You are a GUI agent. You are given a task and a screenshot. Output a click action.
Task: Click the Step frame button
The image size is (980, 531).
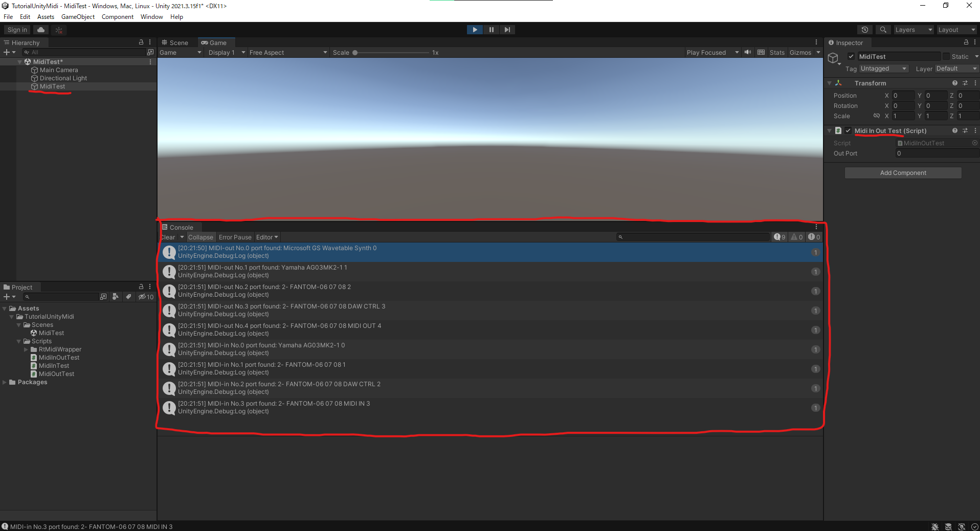click(507, 29)
